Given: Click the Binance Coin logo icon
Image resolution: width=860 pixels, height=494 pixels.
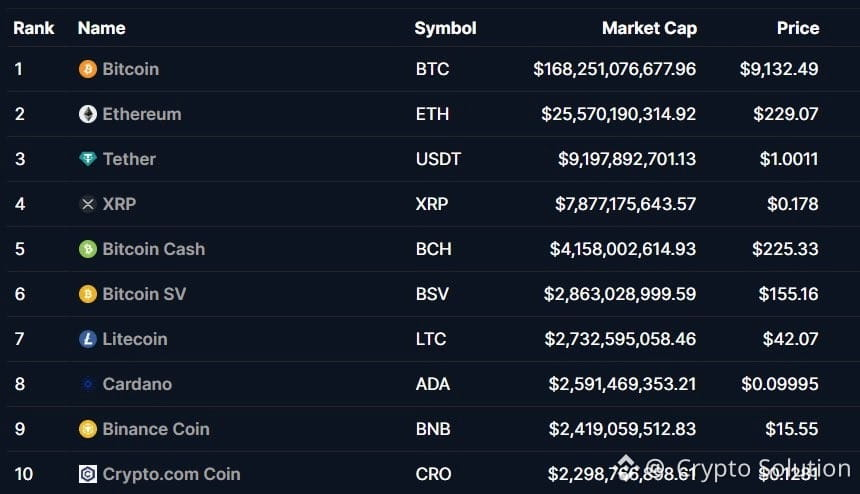Looking at the screenshot, I should (88, 429).
